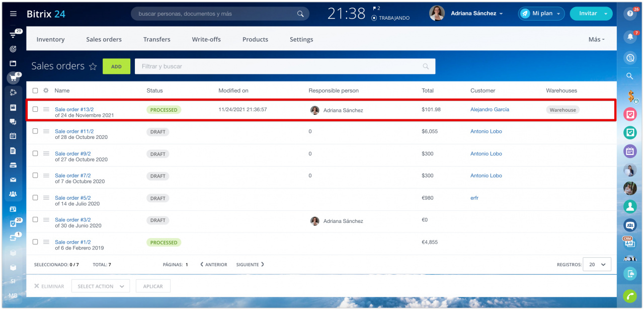644x310 pixels.
Task: Open the hamburger main menu
Action: pyautogui.click(x=13, y=14)
